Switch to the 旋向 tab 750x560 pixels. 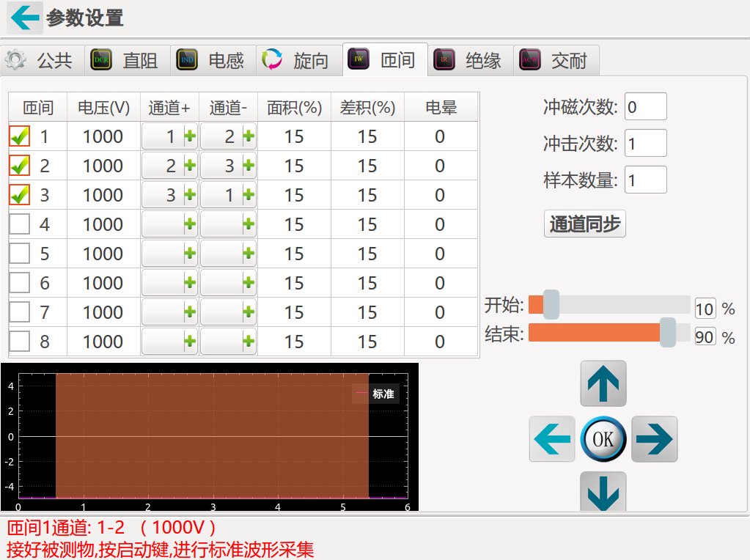pyautogui.click(x=299, y=60)
